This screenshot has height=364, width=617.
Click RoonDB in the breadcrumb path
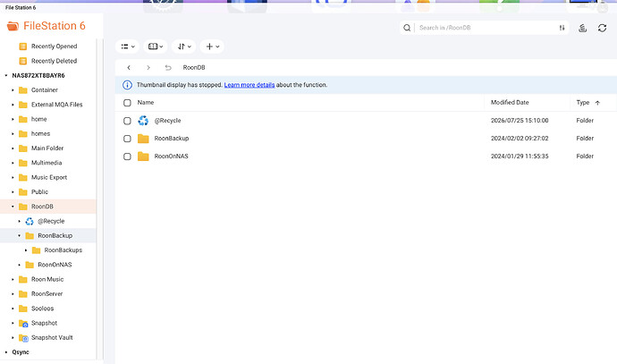194,67
